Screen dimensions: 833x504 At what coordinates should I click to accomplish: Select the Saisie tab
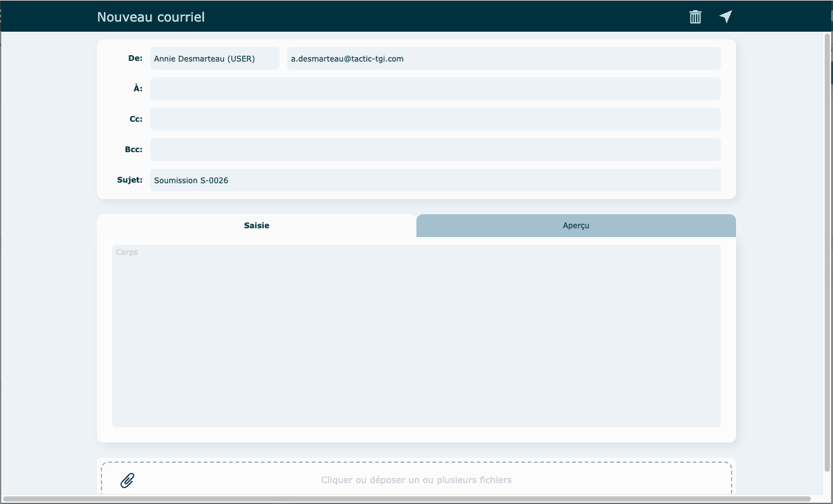click(257, 226)
